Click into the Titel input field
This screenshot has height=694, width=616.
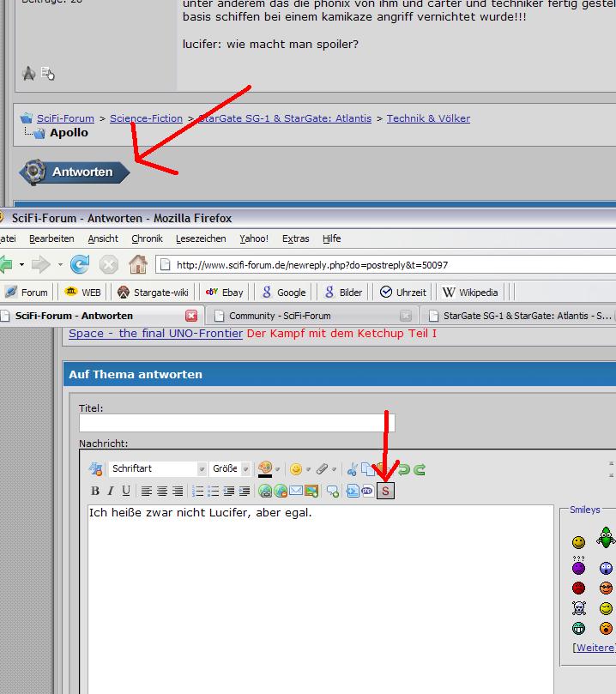[x=236, y=423]
